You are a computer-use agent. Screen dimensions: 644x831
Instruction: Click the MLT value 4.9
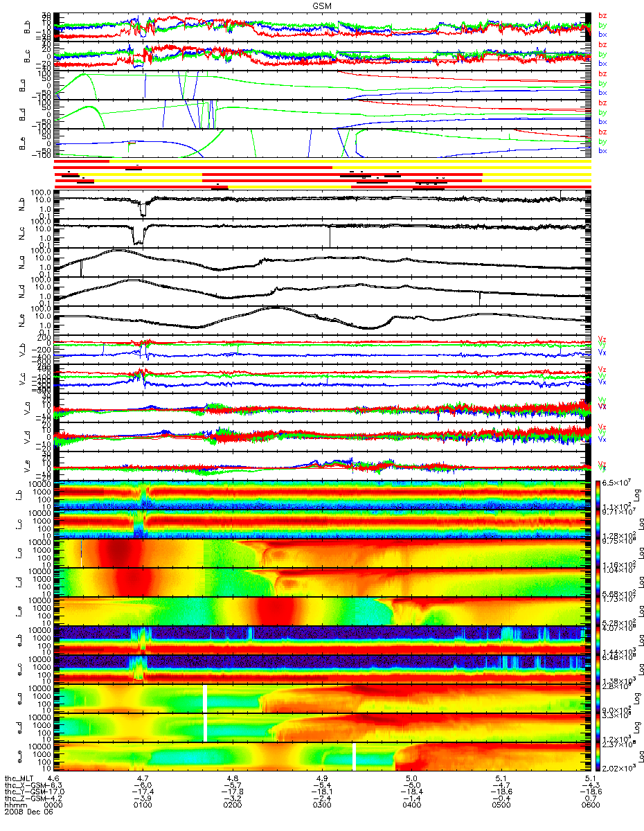pyautogui.click(x=323, y=779)
